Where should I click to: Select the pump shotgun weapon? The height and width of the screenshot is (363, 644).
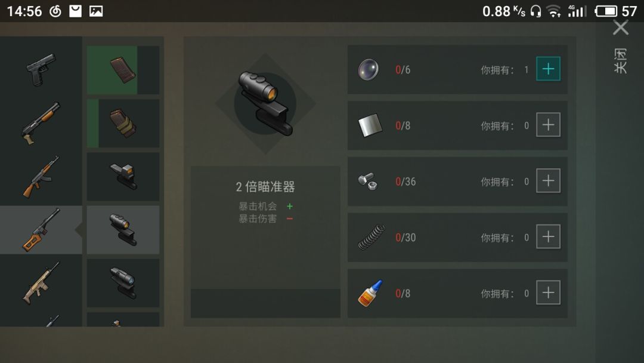(41, 123)
